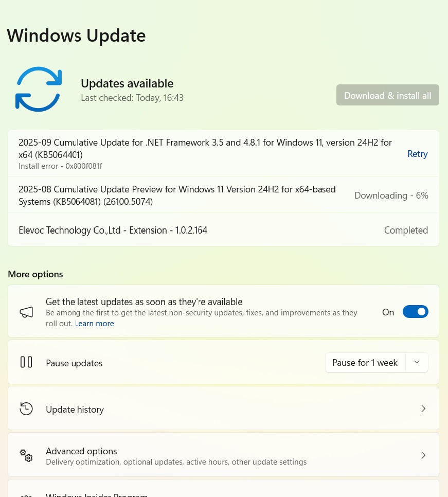The width and height of the screenshot is (448, 497).
Task: Click the clock icon next to Update history
Action: pos(26,408)
